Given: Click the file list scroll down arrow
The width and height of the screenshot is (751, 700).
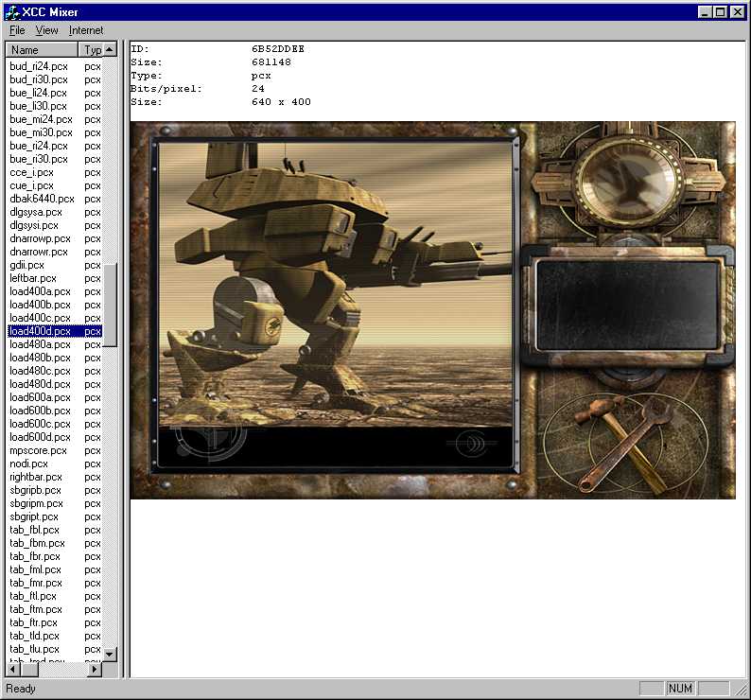Looking at the screenshot, I should [x=110, y=654].
